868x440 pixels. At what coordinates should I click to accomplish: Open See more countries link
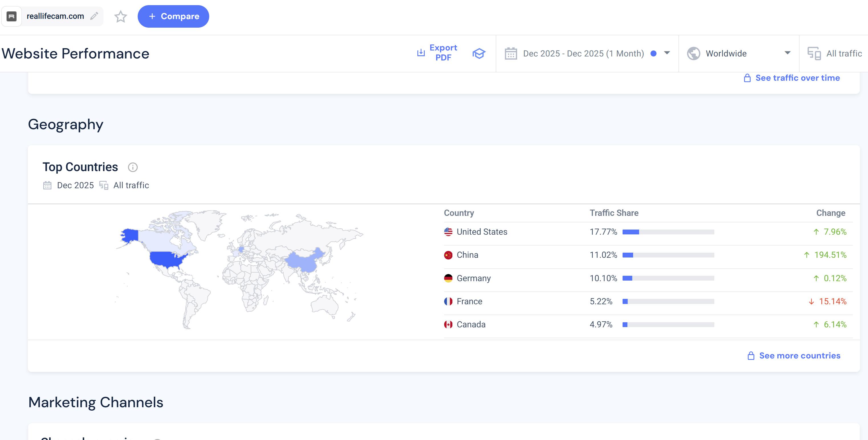coord(799,356)
